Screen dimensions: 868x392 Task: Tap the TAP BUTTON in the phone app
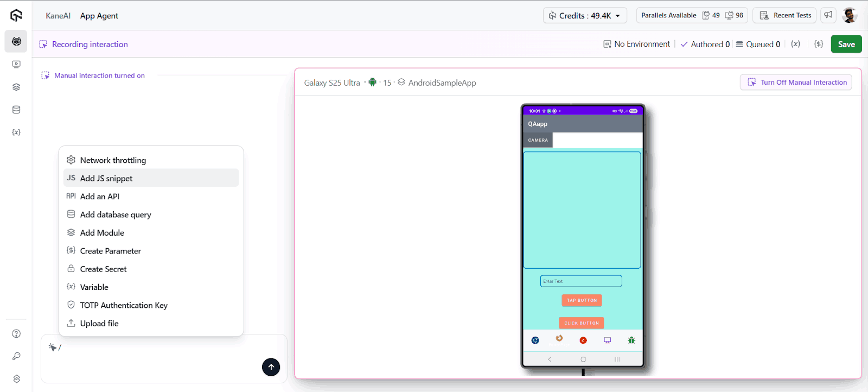tap(582, 300)
